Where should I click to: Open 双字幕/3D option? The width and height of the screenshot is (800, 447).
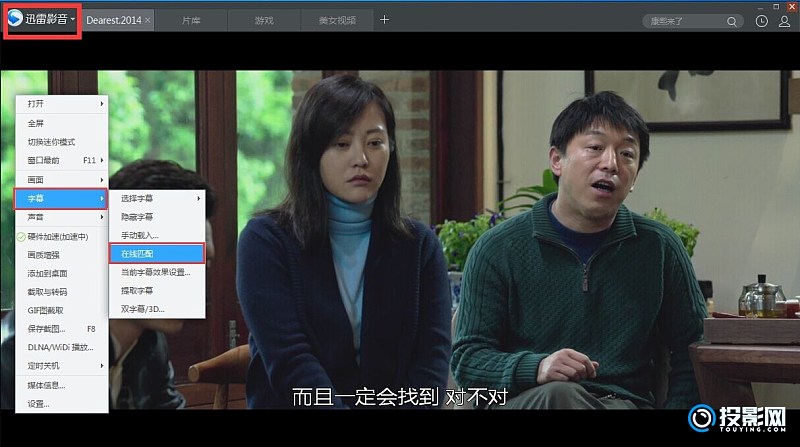click(x=157, y=309)
